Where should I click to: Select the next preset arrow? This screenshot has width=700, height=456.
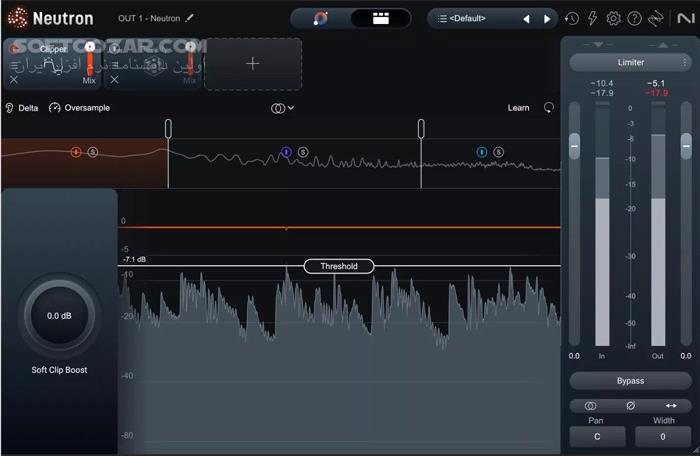coord(547,18)
